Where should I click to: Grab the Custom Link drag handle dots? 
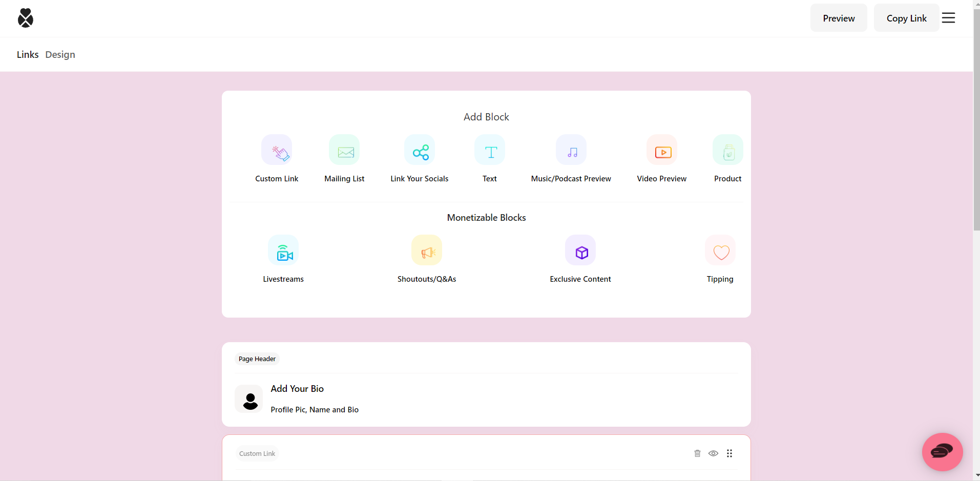tap(730, 453)
